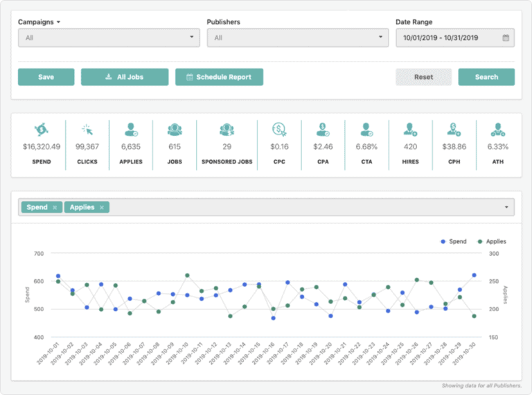Viewport: 532px width, 395px height.
Task: Click the Jobs group icon
Action: pyautogui.click(x=175, y=129)
